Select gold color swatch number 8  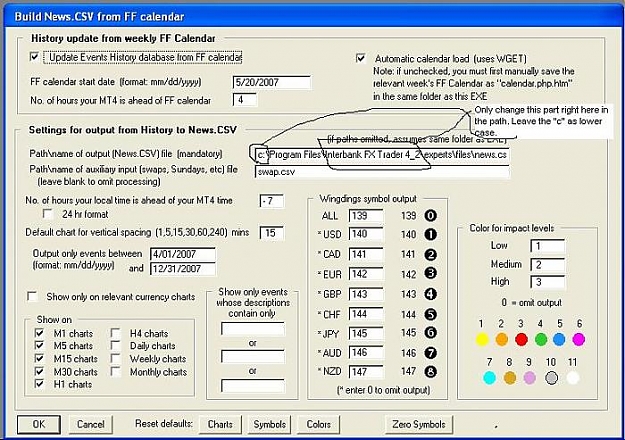click(x=510, y=377)
